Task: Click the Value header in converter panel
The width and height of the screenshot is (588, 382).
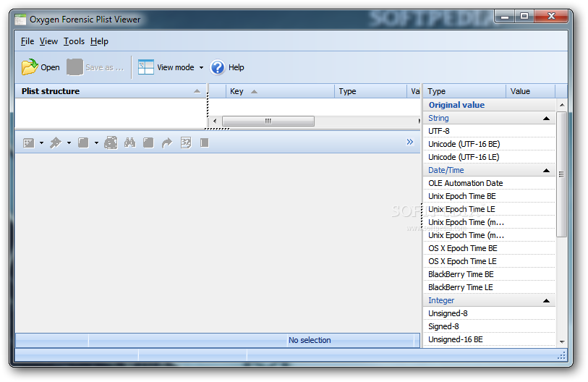Action: [530, 91]
